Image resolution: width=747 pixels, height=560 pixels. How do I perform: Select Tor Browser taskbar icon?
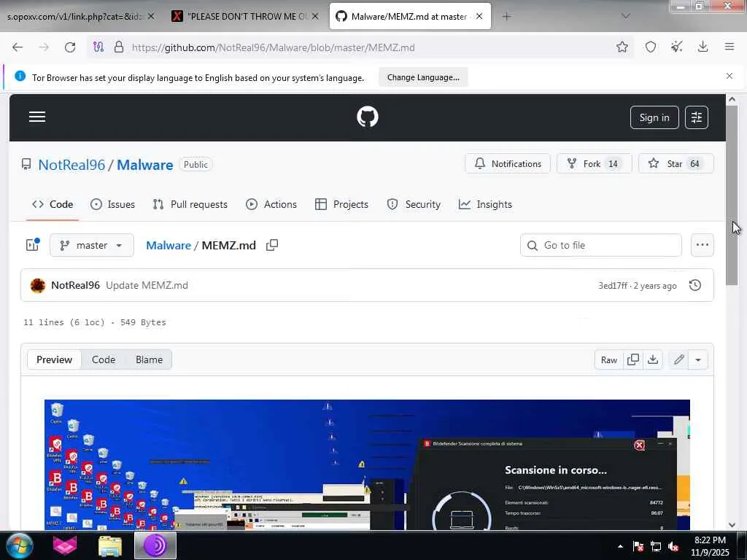coord(155,545)
